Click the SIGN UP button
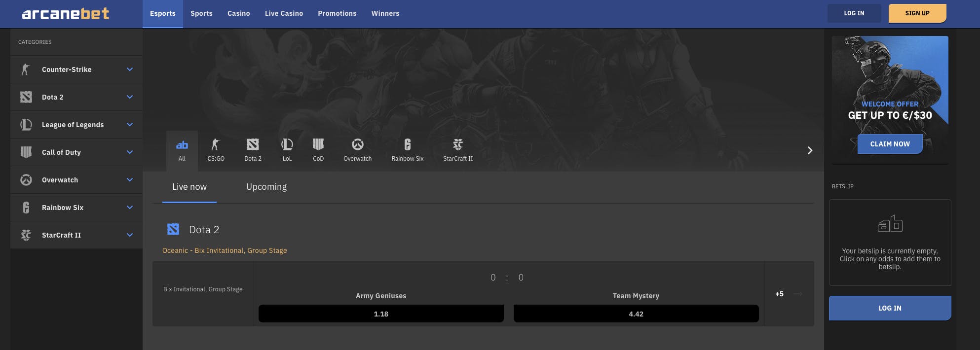The width and height of the screenshot is (980, 350). click(917, 13)
